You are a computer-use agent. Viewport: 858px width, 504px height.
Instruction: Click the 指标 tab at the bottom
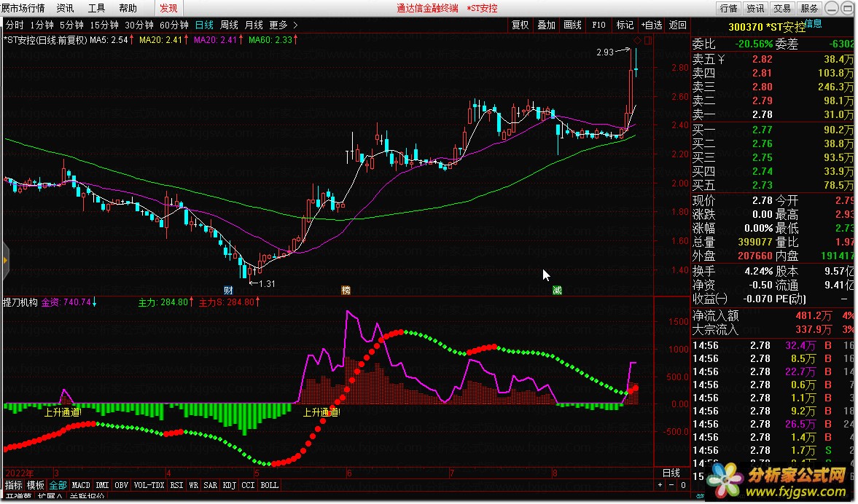coord(13,485)
